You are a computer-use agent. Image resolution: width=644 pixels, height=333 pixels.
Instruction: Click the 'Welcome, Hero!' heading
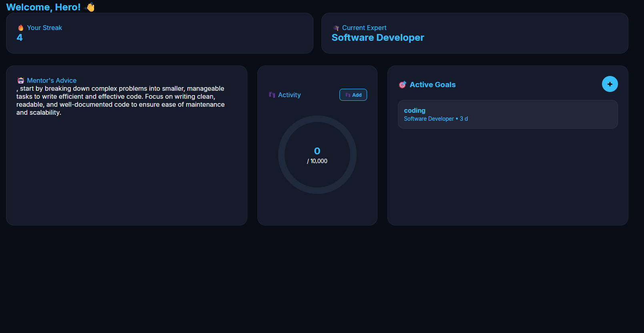coord(43,7)
